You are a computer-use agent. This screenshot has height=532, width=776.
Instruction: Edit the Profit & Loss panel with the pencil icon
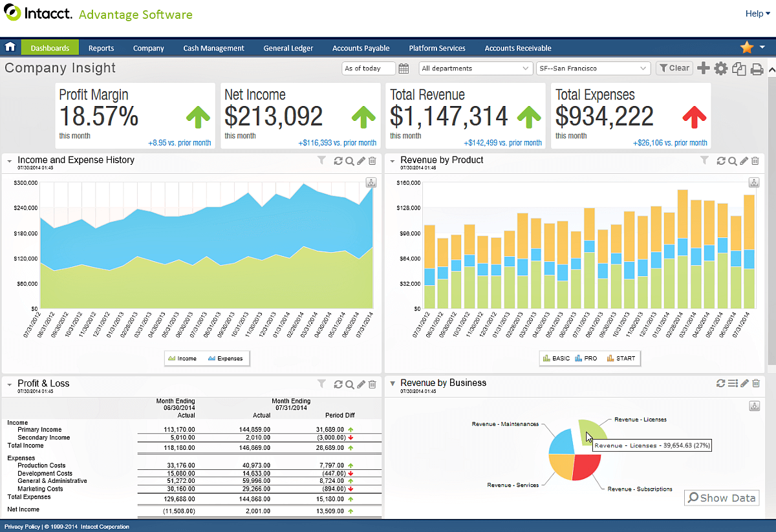coord(360,384)
